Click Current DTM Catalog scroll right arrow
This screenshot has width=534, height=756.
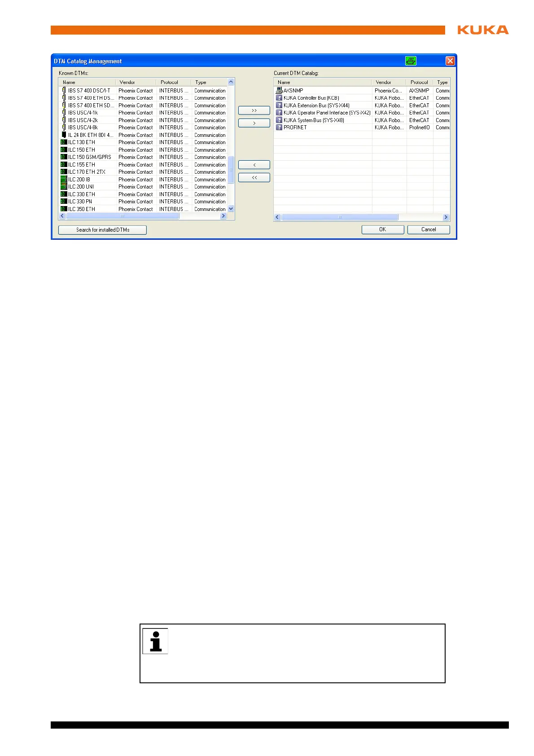point(446,217)
